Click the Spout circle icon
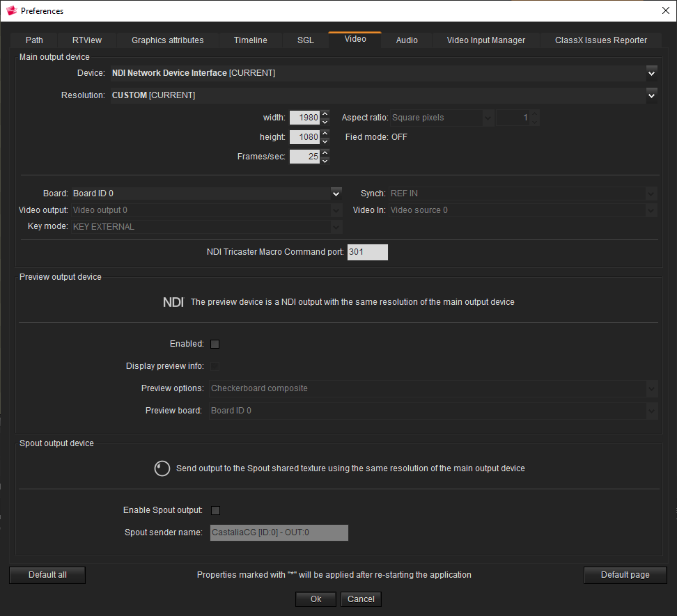Screen dimensions: 677x616 tap(162, 468)
